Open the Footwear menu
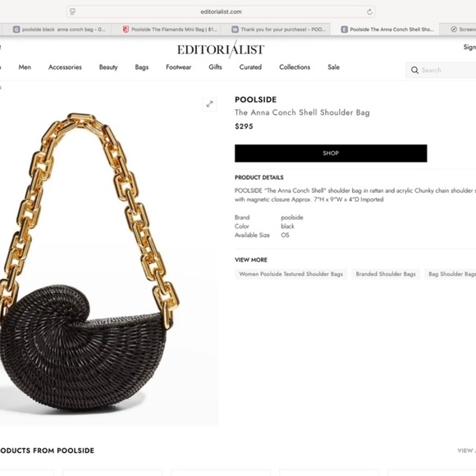This screenshot has height=476, width=476. tap(179, 67)
